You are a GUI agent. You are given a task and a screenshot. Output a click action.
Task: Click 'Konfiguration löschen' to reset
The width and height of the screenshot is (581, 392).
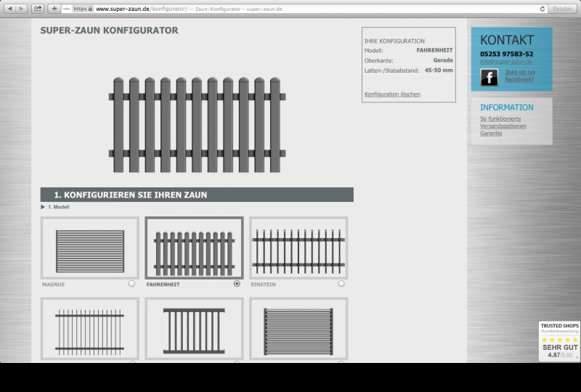point(392,94)
